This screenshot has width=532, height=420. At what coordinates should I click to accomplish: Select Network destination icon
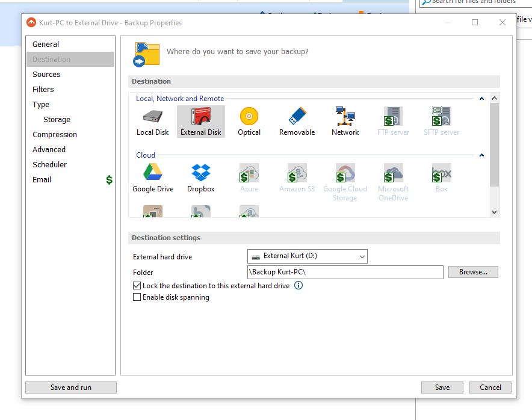(345, 122)
